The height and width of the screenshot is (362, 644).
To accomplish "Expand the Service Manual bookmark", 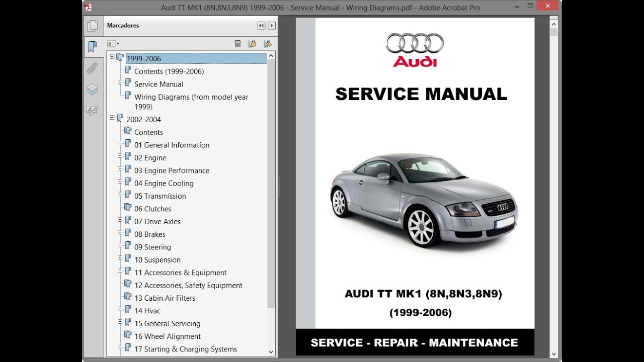I will point(120,82).
